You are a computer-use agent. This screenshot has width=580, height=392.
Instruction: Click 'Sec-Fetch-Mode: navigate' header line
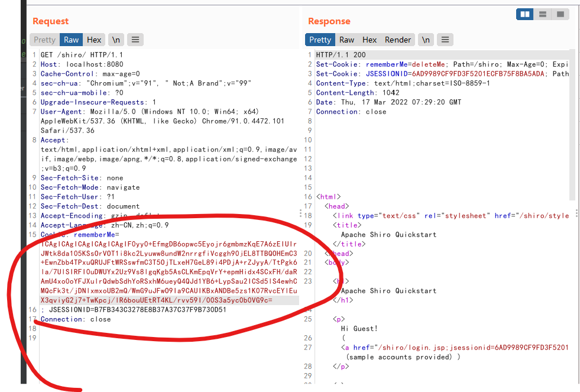(90, 187)
